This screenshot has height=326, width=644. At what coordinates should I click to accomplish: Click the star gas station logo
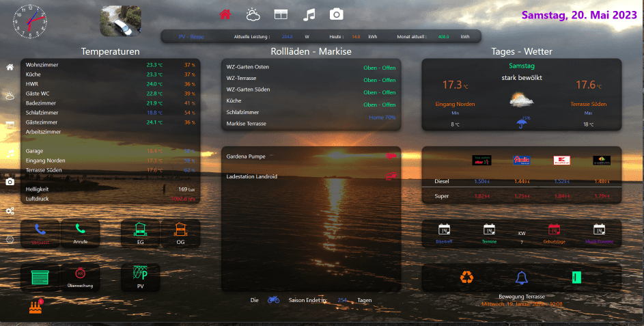[x=481, y=161]
